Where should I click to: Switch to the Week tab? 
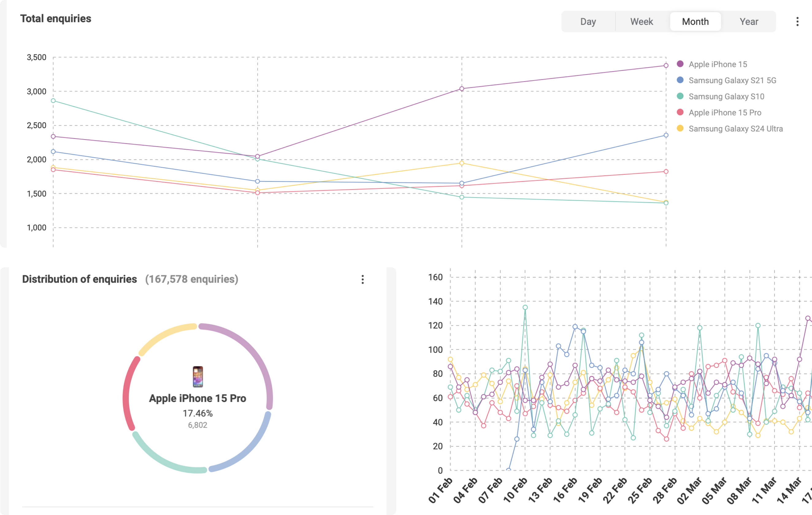642,21
